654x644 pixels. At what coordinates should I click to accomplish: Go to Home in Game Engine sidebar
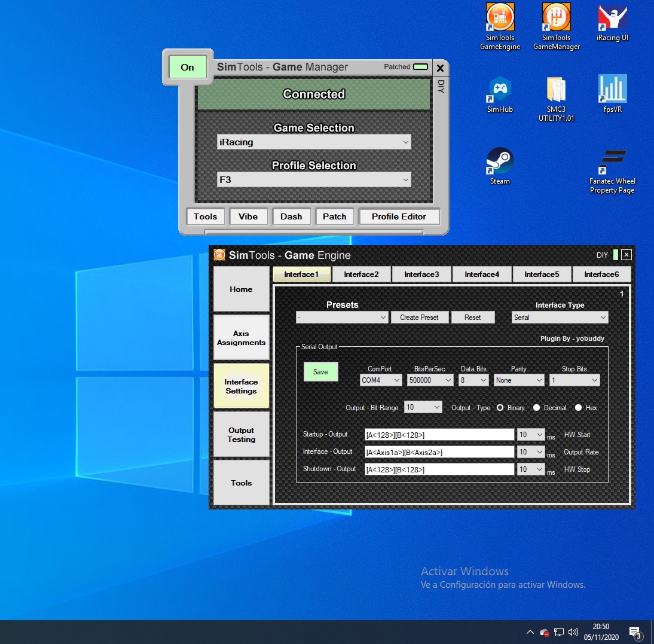241,289
